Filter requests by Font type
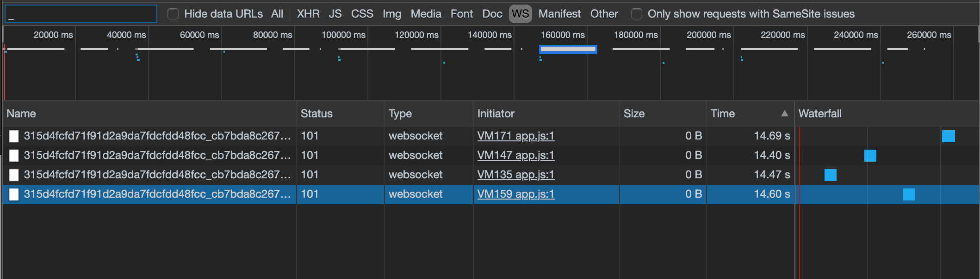Image resolution: width=980 pixels, height=279 pixels. tap(461, 13)
